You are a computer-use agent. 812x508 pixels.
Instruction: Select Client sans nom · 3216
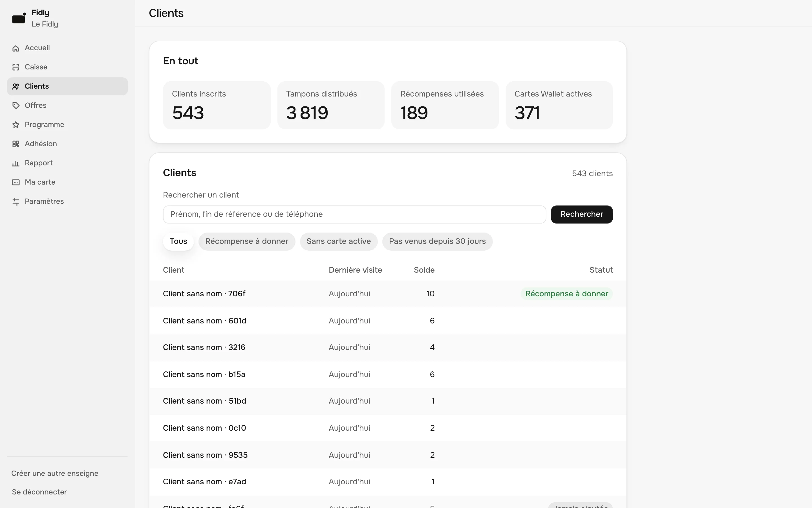[388, 347]
